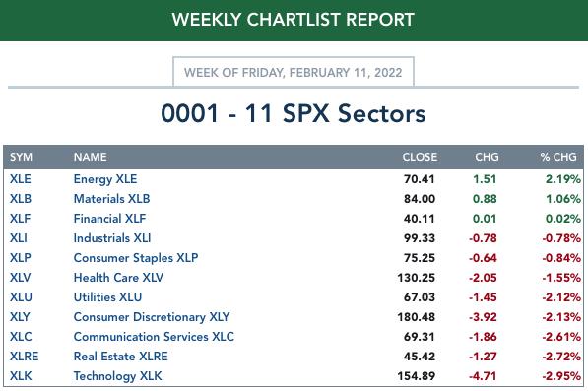
Task: Open the Energy XLE chart link
Action: [x=105, y=179]
